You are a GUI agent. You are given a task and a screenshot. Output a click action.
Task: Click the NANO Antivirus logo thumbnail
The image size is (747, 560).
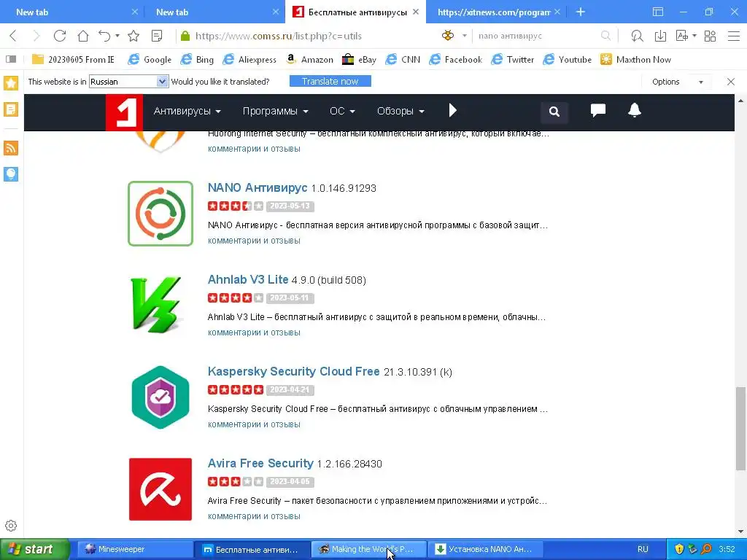(x=160, y=214)
